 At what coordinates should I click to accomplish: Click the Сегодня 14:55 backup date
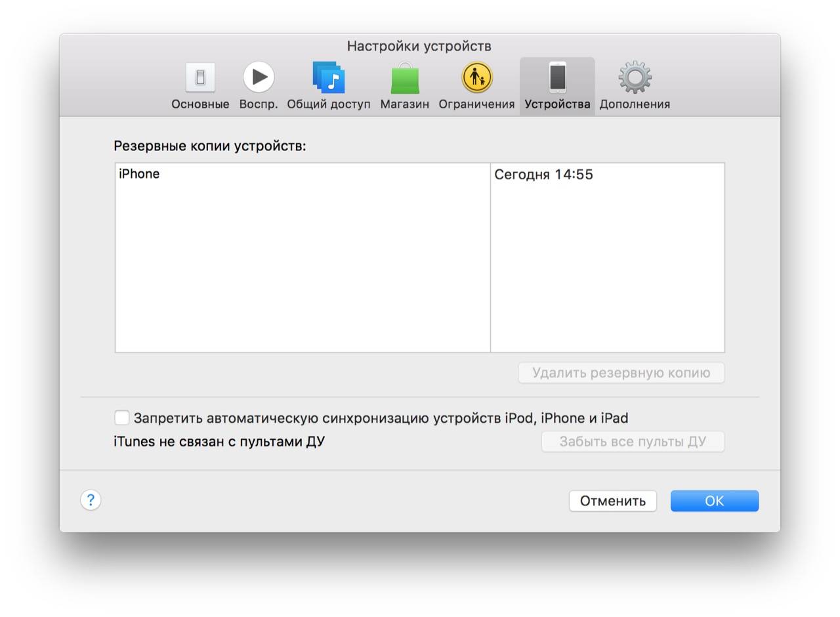tap(543, 175)
